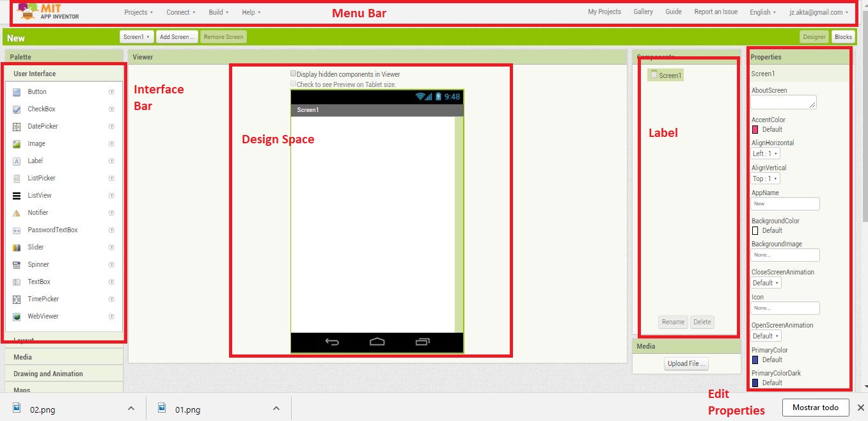Open the Help dropdown menu

coord(251,12)
